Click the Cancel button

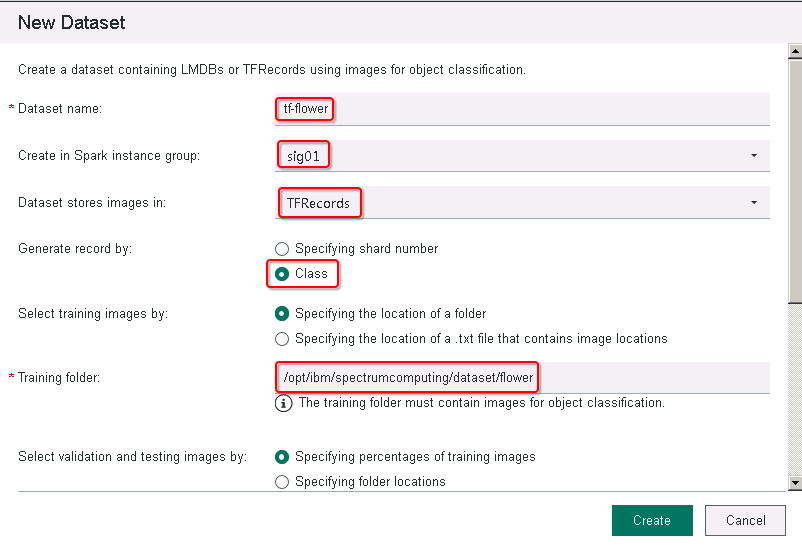pyautogui.click(x=745, y=520)
